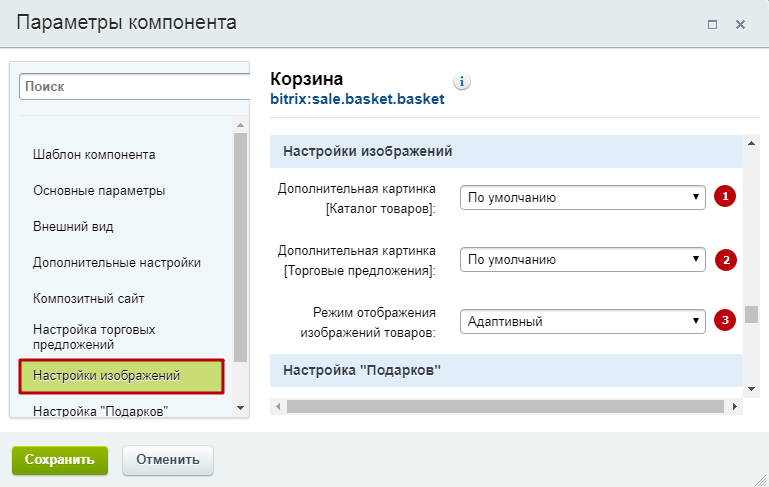The width and height of the screenshot is (769, 487).
Task: Expand Дополнительная картинка Торговые предложения dropdown
Action: (583, 260)
